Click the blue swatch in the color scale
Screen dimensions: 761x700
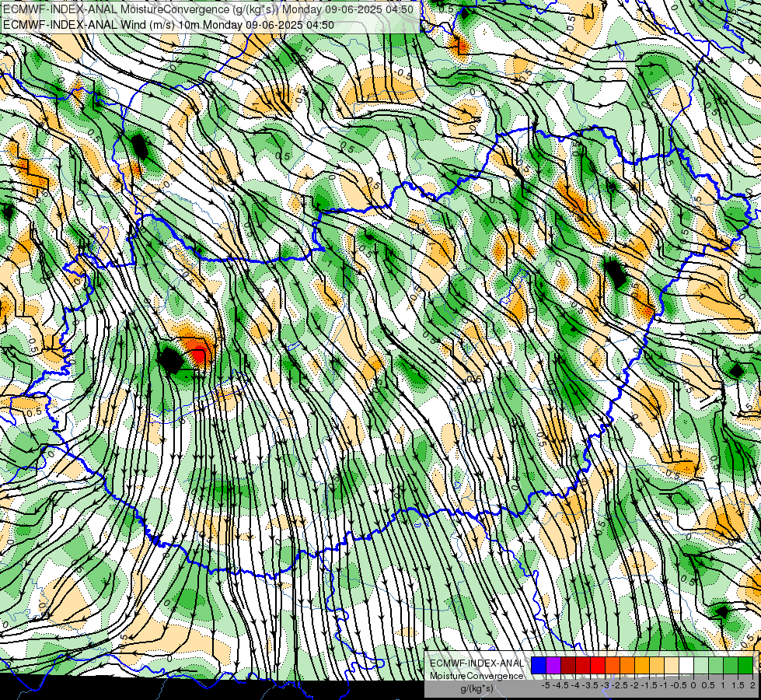point(539,666)
